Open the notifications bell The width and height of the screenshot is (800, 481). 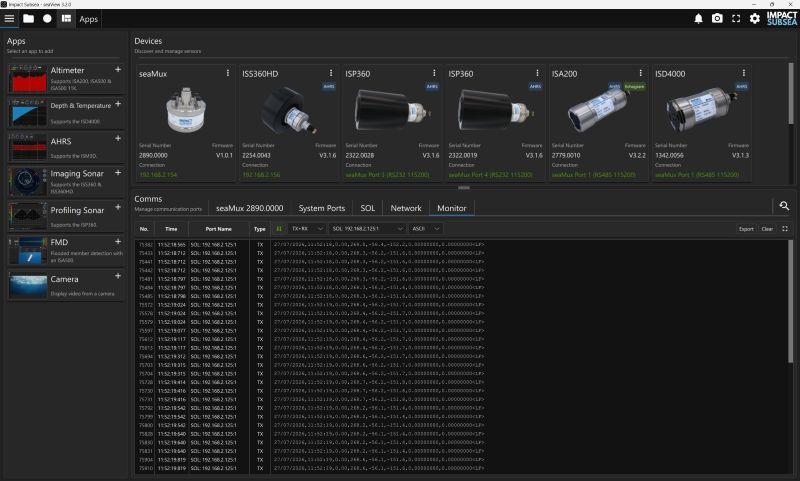[698, 19]
